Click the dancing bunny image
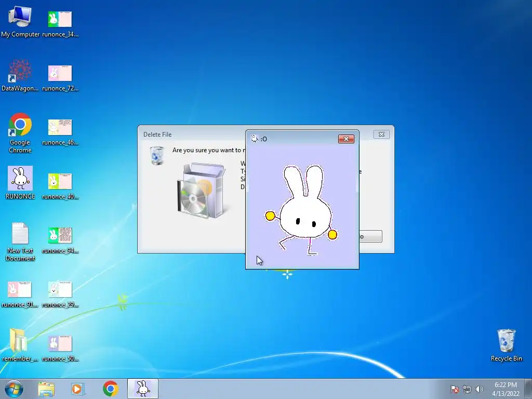This screenshot has height=399, width=532. (302, 210)
